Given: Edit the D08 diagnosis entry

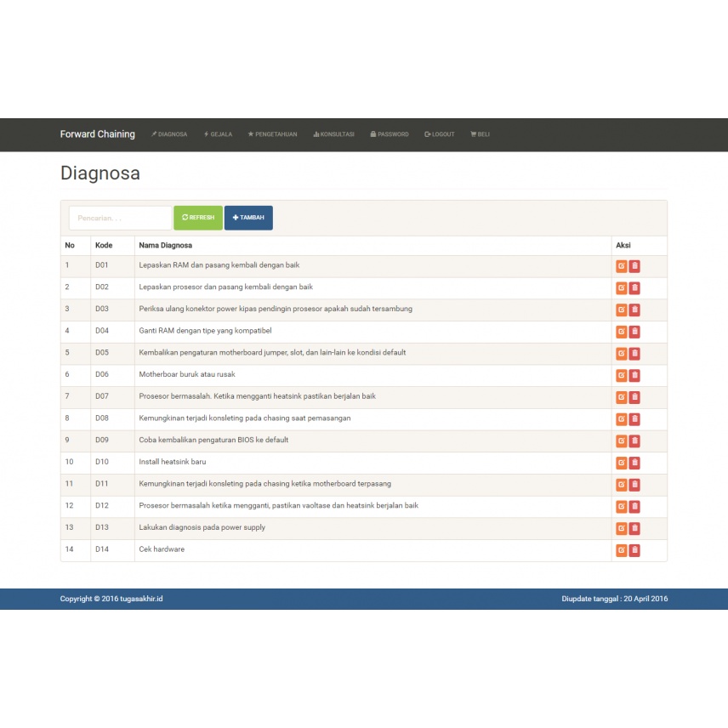Looking at the screenshot, I should pyautogui.click(x=621, y=418).
